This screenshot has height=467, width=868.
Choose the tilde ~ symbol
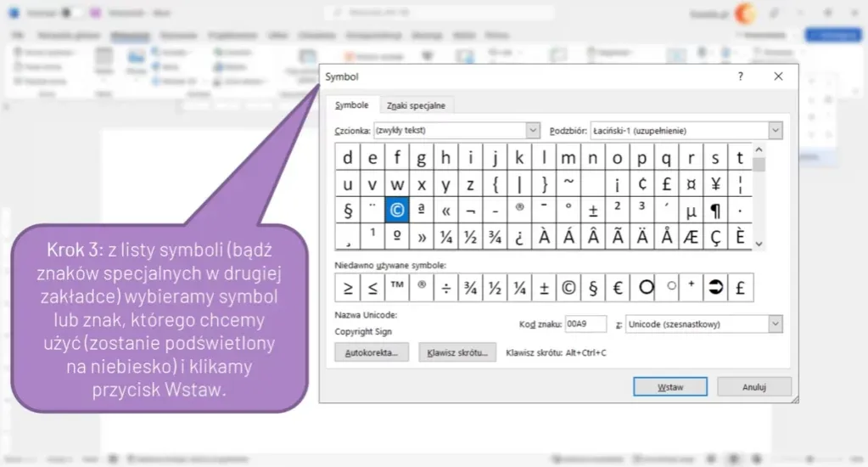point(568,183)
